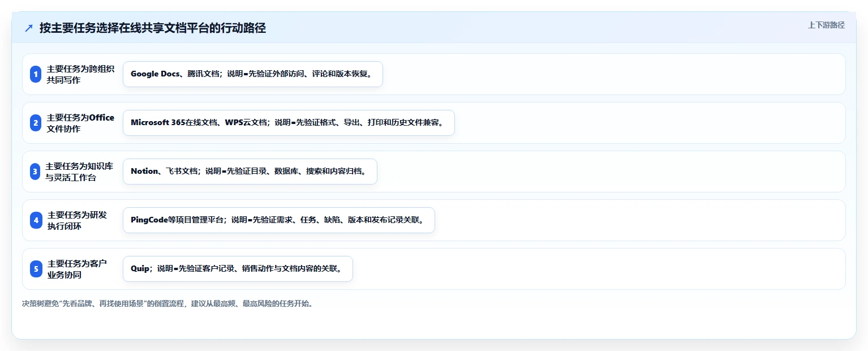Click the step 1 number badge

[36, 74]
